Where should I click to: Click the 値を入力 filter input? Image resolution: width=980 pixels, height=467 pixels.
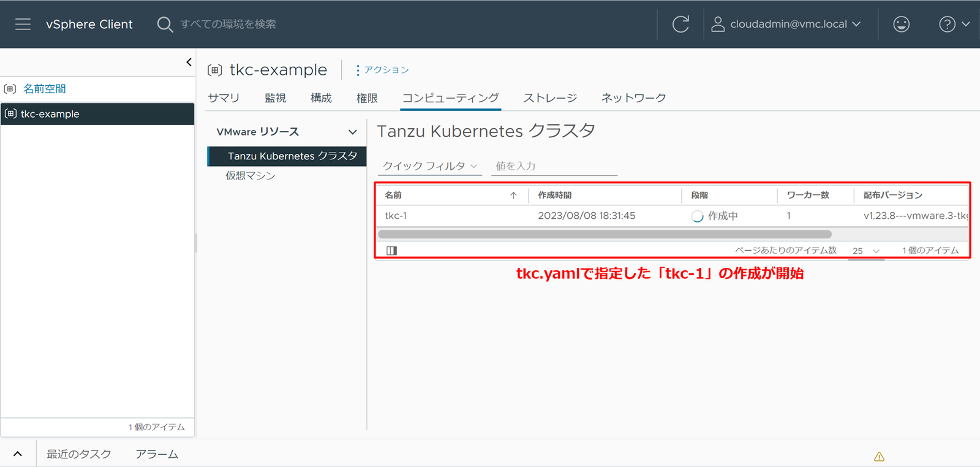pyautogui.click(x=554, y=166)
